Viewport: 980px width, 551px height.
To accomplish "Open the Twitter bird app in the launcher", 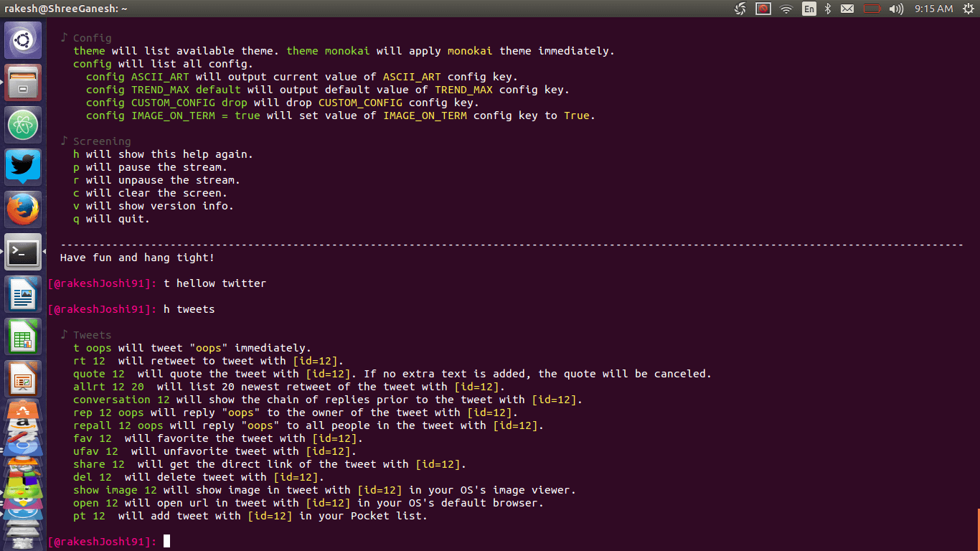I will (24, 167).
